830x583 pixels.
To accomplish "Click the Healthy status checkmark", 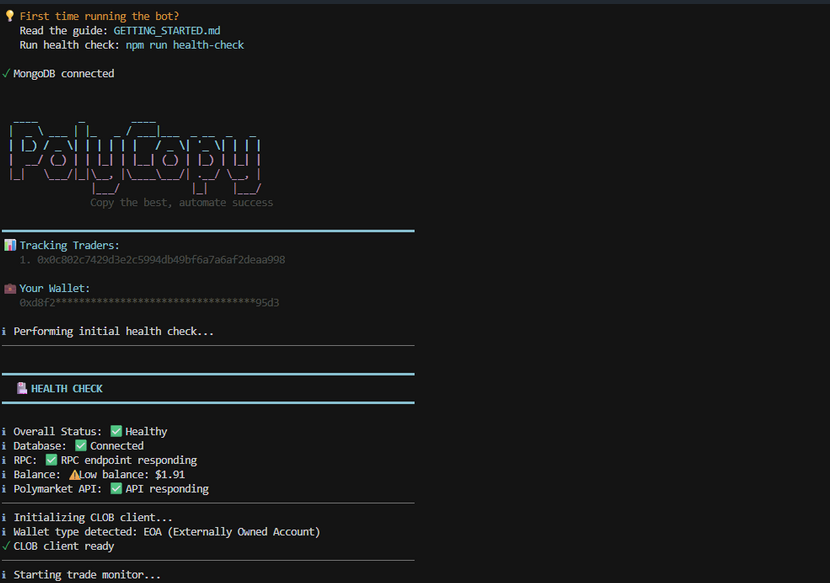I will pos(117,431).
